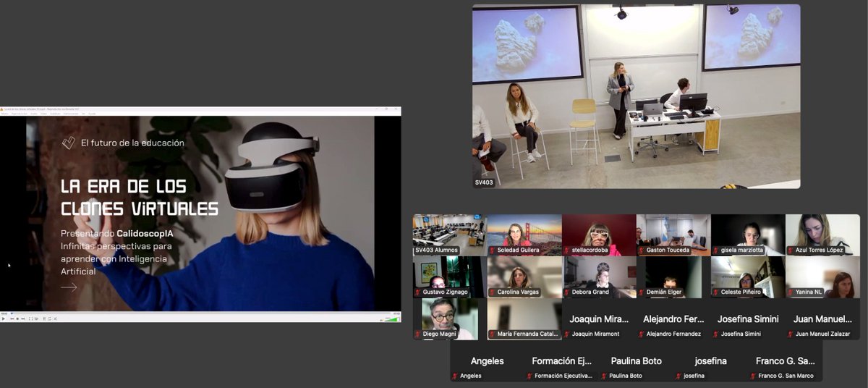Screen dimensions: 868x388
Task: Select Gaston Touceda's video tile
Action: click(673, 235)
